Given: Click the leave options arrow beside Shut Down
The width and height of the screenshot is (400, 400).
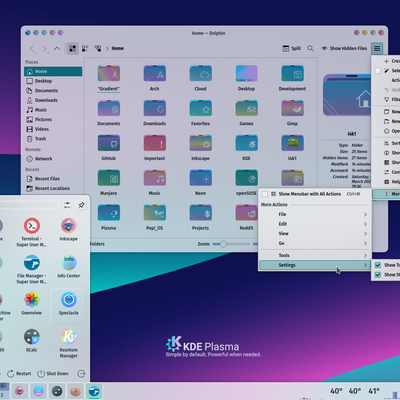Looking at the screenshot, I should (x=81, y=374).
